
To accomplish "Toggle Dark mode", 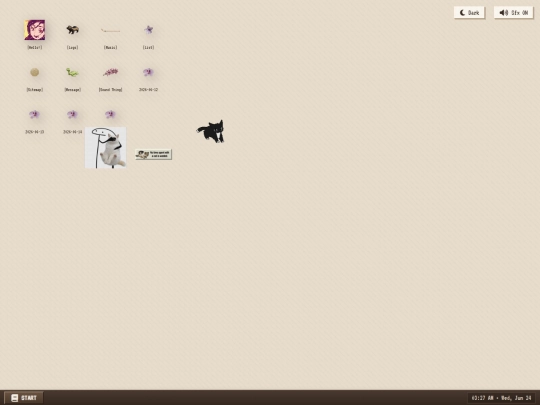I will (469, 13).
